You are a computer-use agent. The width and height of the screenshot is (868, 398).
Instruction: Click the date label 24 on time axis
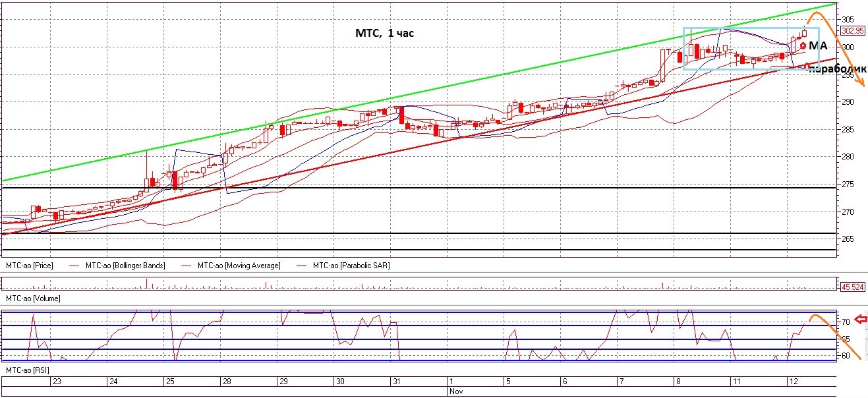tap(113, 382)
